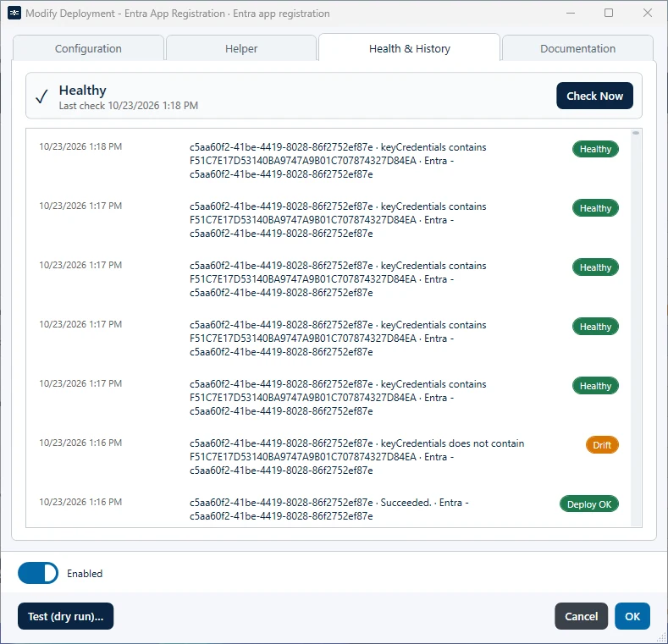
Task: Click the history list scrollbar thumb
Action: [x=636, y=134]
